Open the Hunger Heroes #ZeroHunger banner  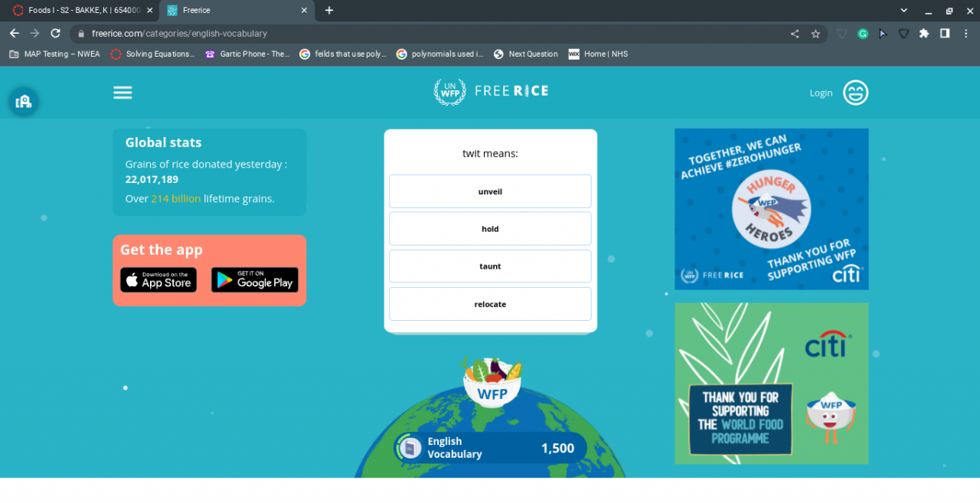[772, 209]
